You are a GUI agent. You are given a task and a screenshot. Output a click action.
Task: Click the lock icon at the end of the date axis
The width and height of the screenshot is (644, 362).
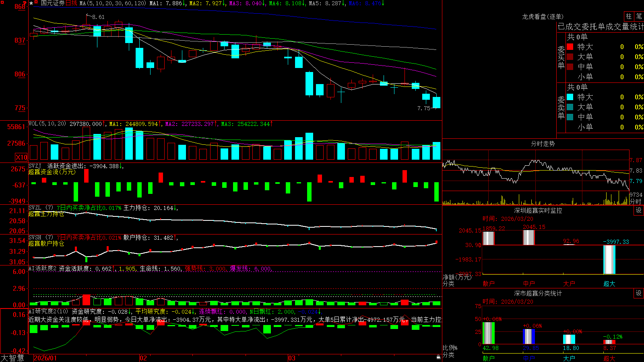[438, 357]
